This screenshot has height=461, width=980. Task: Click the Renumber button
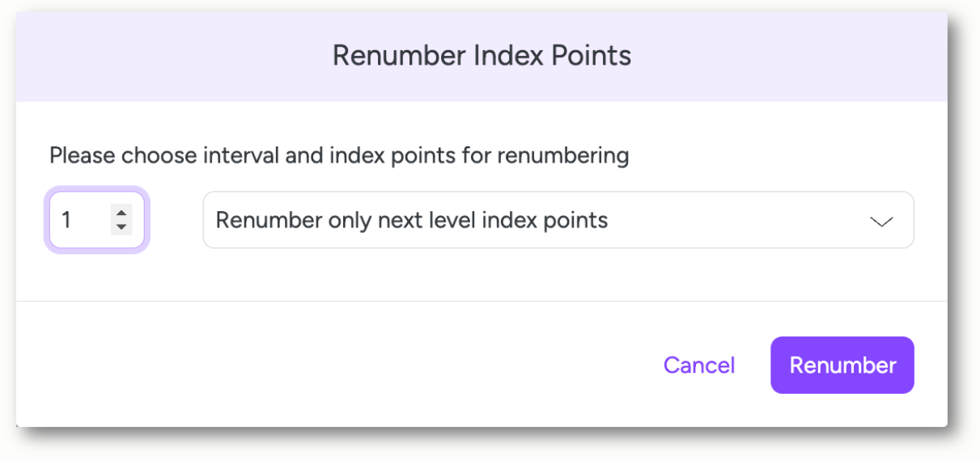[842, 366]
